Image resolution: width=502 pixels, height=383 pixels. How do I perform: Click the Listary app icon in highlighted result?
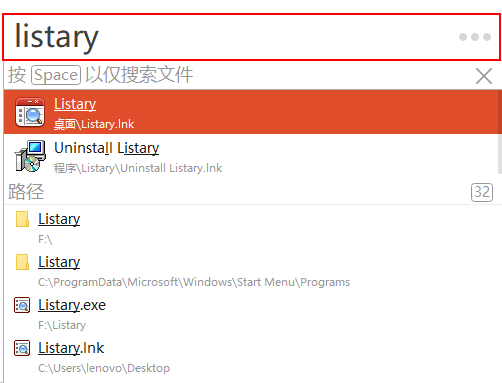point(30,112)
